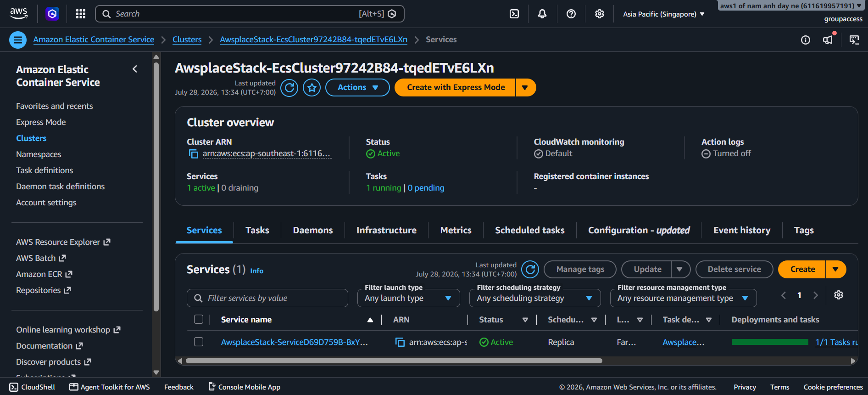
Task: Focus the top AWS Search box
Action: pyautogui.click(x=250, y=14)
